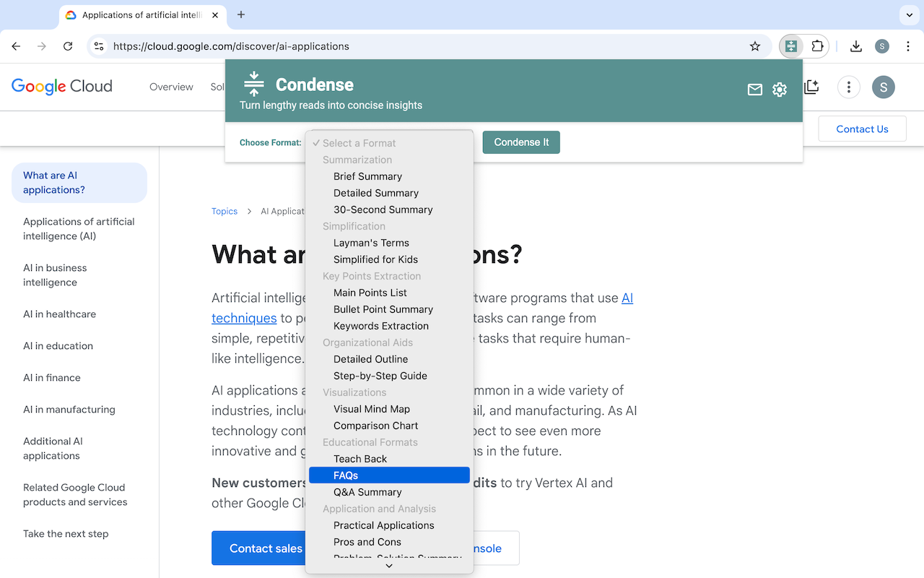The width and height of the screenshot is (924, 578).
Task: Go to Applications of artificial intelligence (AI)
Action: [79, 229]
